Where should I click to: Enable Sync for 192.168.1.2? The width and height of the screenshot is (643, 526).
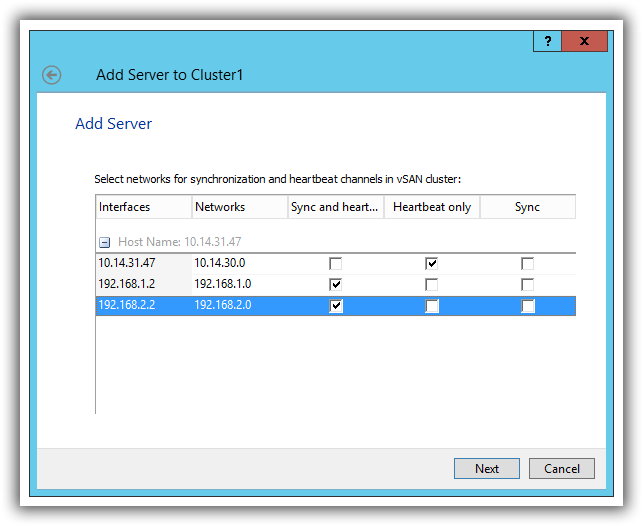[x=527, y=284]
